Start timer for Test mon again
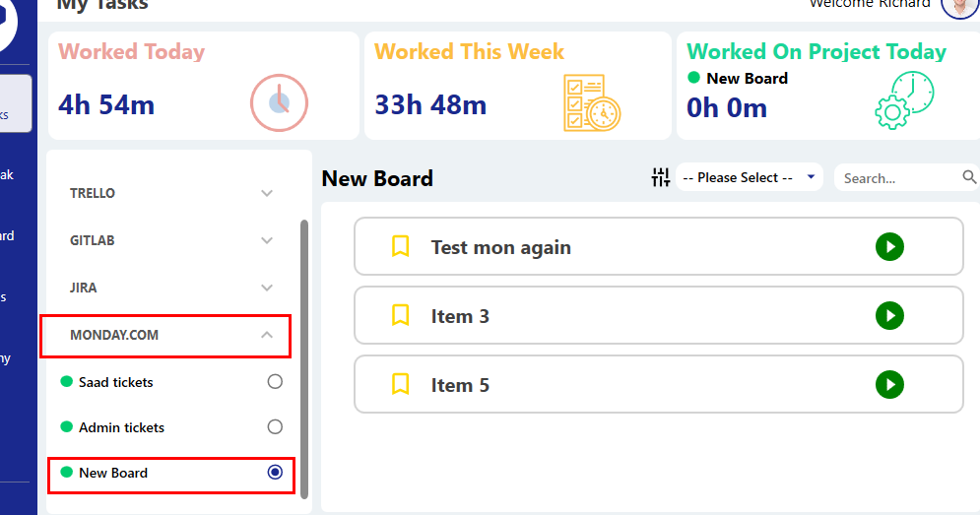 click(x=889, y=247)
